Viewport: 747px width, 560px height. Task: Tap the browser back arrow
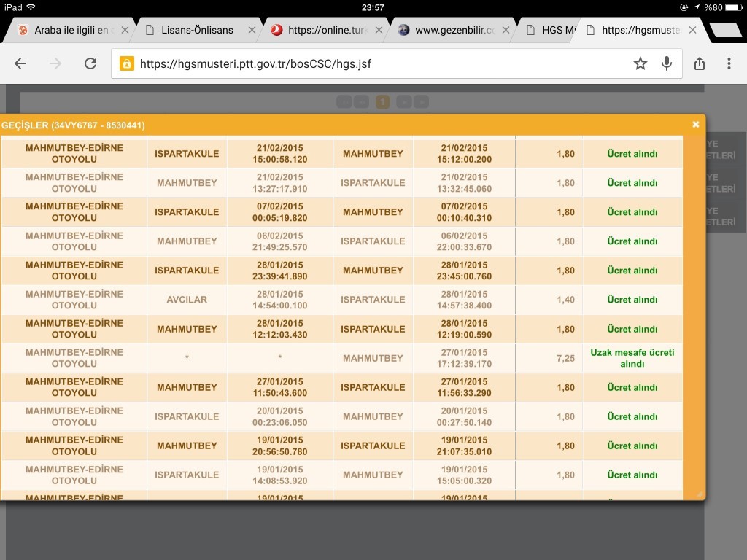pyautogui.click(x=20, y=63)
